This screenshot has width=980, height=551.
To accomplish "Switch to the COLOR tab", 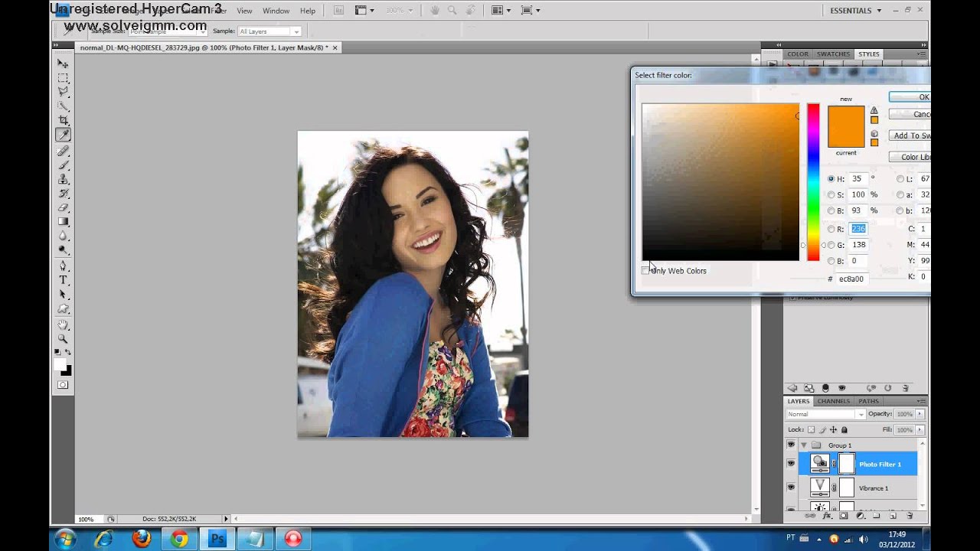I will (x=798, y=54).
